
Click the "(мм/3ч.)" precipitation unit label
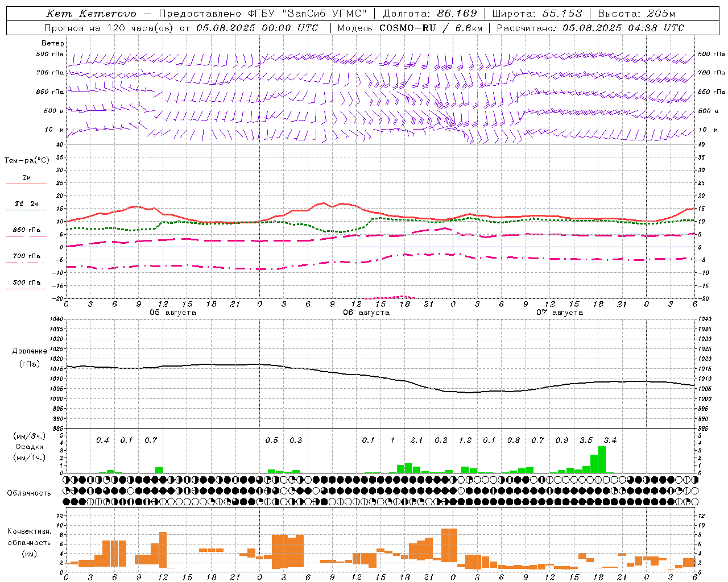coord(29,436)
